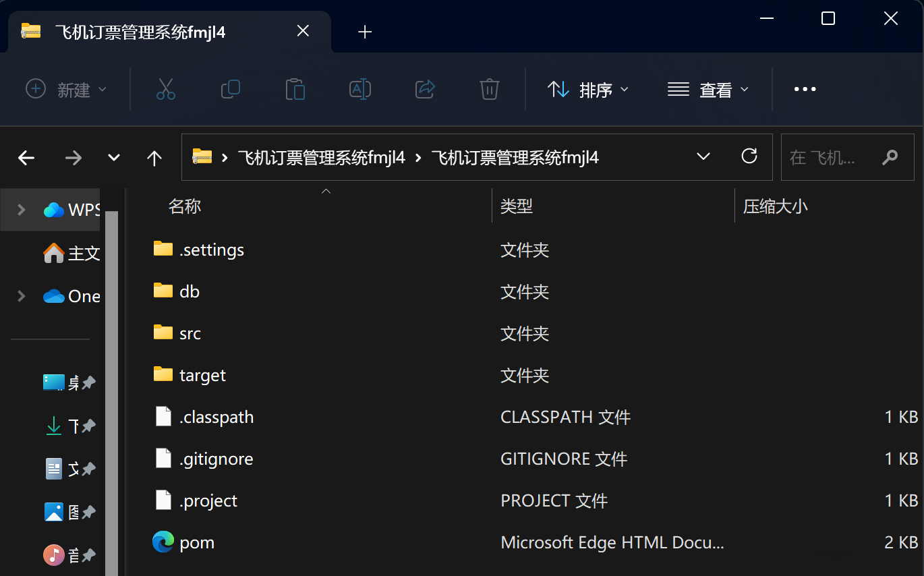This screenshot has height=576, width=924.
Task: Select the src folder icon
Action: (x=163, y=333)
